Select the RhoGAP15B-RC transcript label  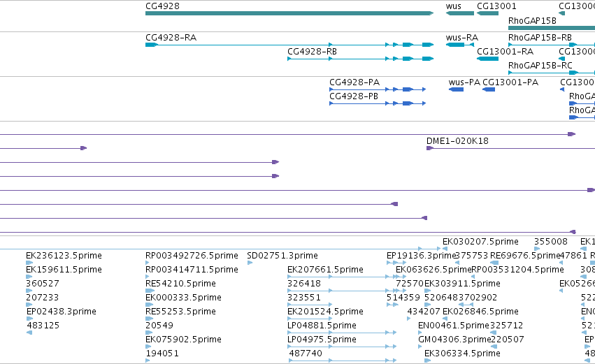point(540,66)
